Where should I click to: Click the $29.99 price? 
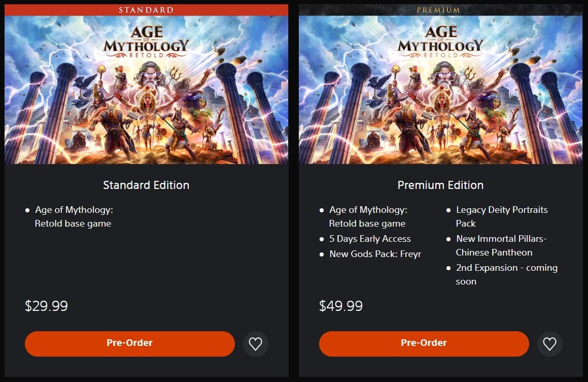(46, 306)
